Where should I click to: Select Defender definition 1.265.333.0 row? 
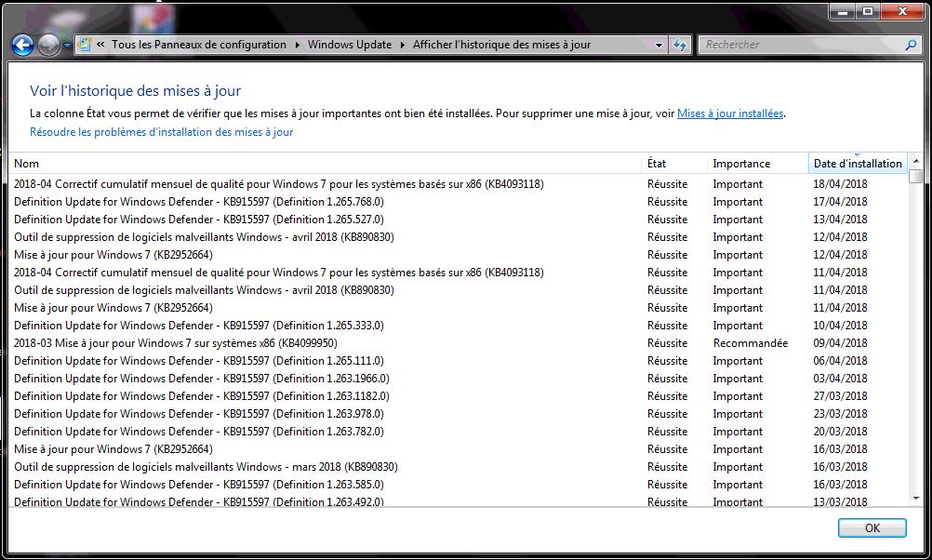coord(458,326)
